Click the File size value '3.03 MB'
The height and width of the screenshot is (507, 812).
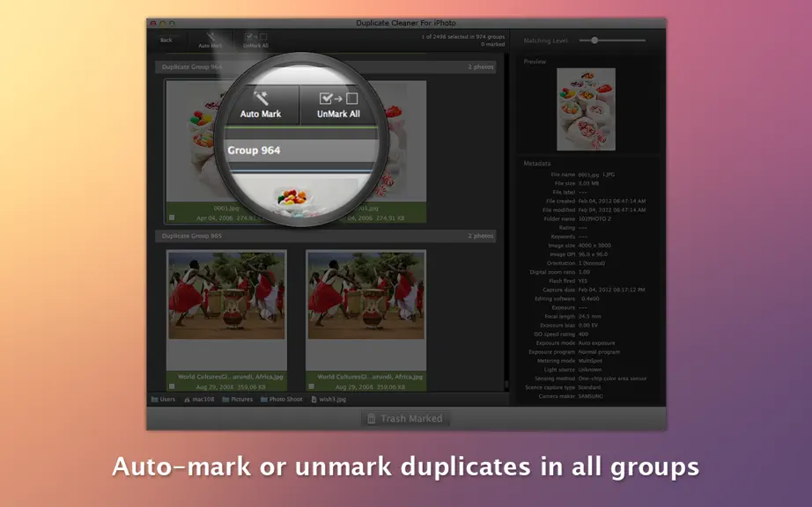tap(588, 184)
